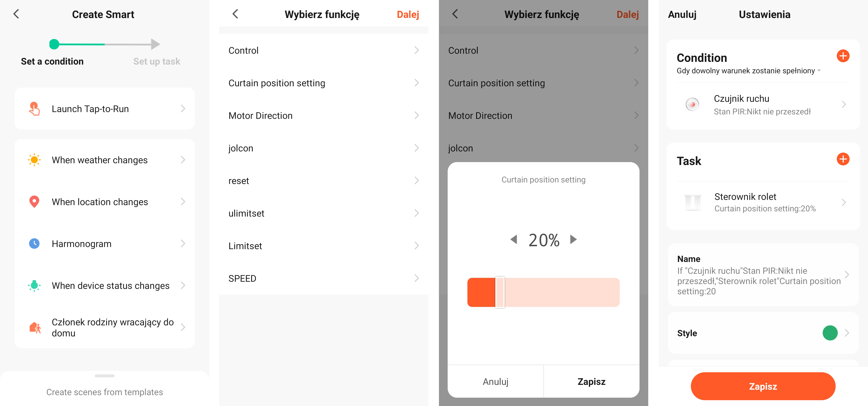The image size is (868, 406).
Task: Click the curtain position slider handle
Action: pyautogui.click(x=500, y=292)
